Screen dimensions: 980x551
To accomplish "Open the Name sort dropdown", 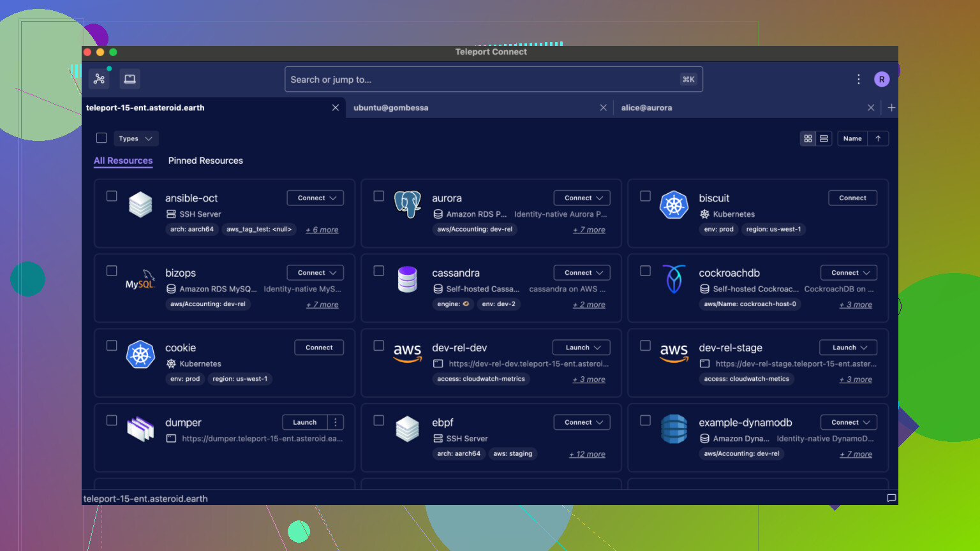I will (x=852, y=138).
